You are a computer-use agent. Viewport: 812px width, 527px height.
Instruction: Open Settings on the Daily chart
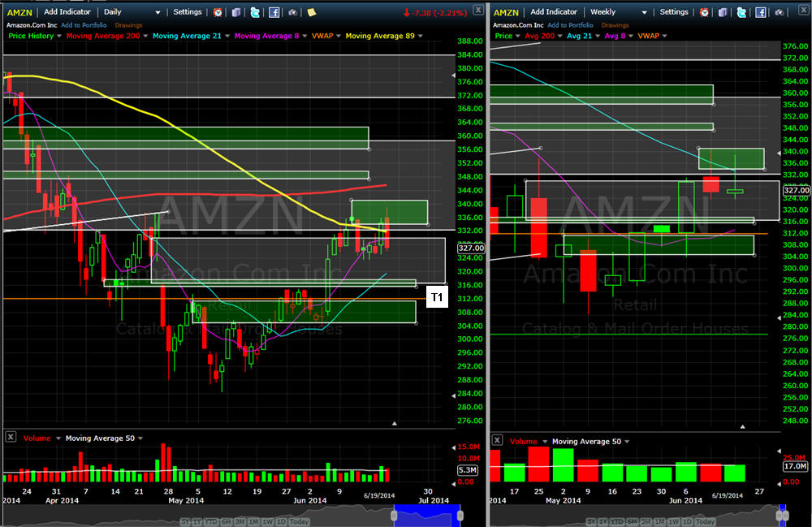pyautogui.click(x=188, y=12)
